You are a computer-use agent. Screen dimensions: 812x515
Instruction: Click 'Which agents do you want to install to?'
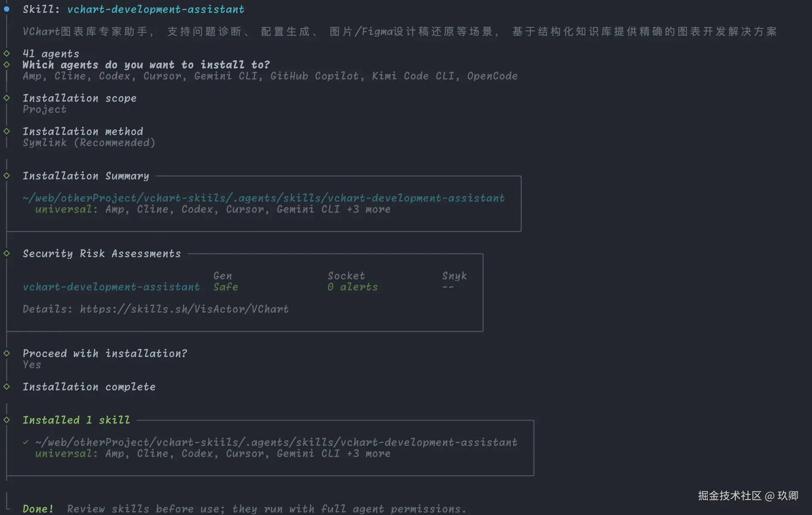146,65
